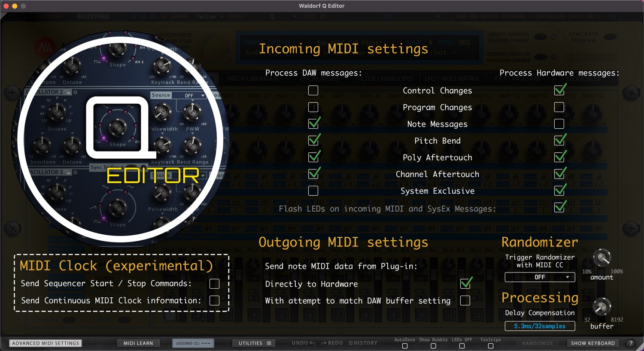
Task: Click the 'Process DAW messages:' label
Action: pos(313,73)
